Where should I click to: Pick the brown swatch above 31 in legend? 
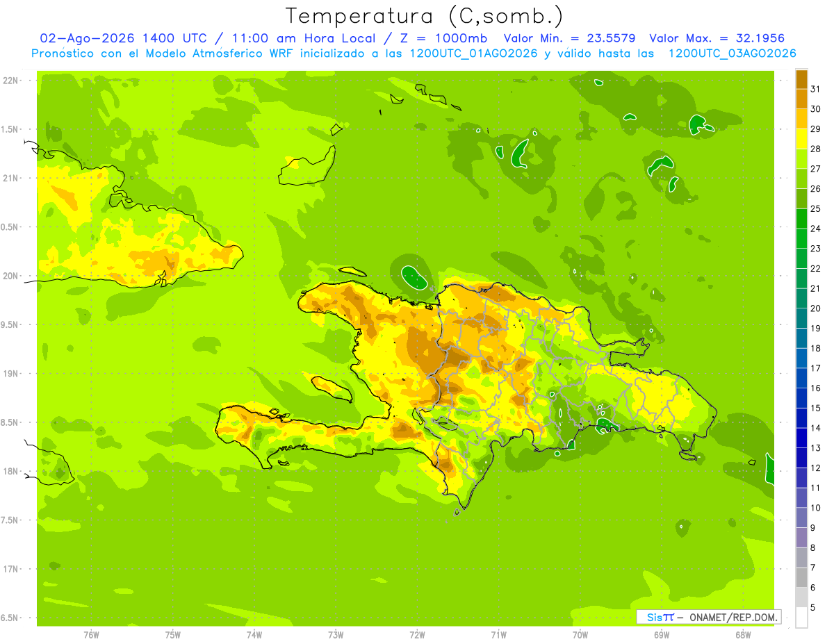click(x=801, y=79)
